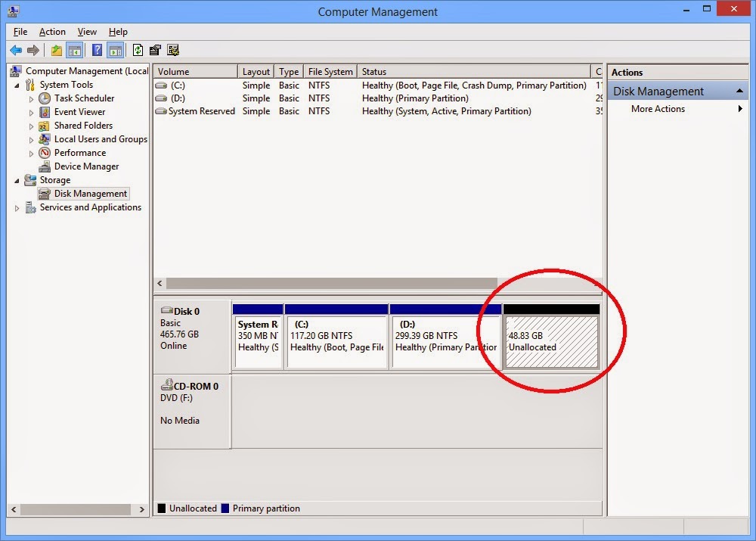Expand the Services and Applications node

click(x=17, y=208)
